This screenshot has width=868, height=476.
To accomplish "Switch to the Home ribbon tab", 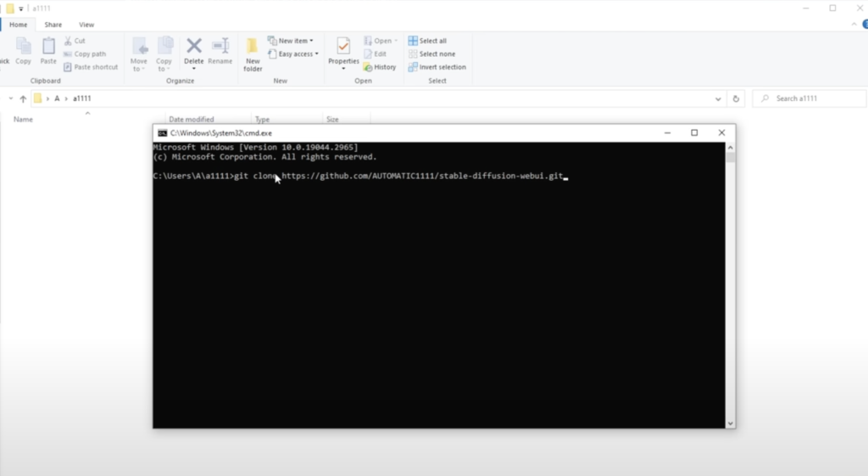I will click(19, 25).
